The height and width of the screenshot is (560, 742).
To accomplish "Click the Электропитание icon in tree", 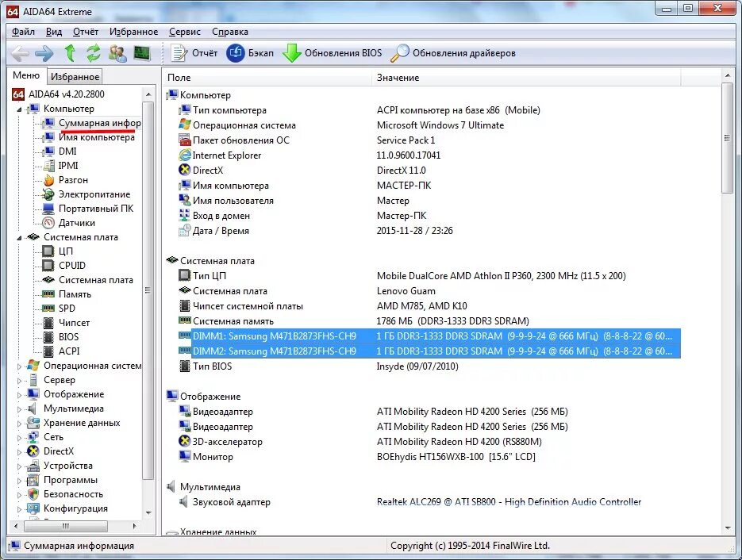I will 48,194.
